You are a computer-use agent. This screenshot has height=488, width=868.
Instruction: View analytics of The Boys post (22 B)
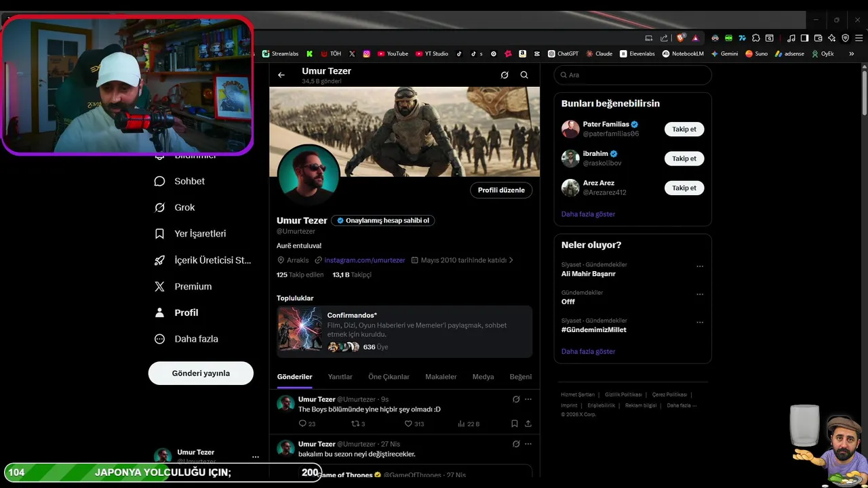point(469,424)
